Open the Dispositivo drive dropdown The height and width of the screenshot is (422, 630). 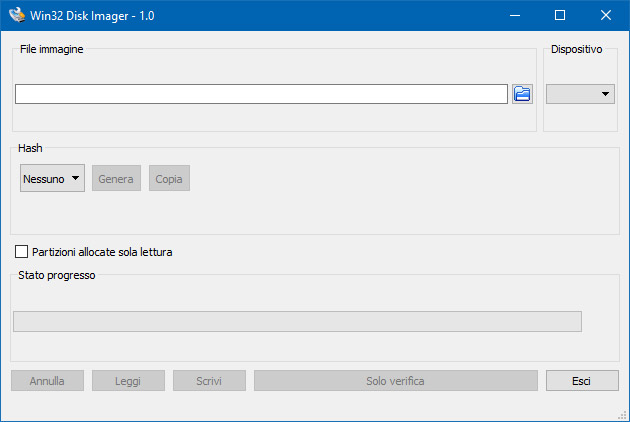[x=580, y=94]
